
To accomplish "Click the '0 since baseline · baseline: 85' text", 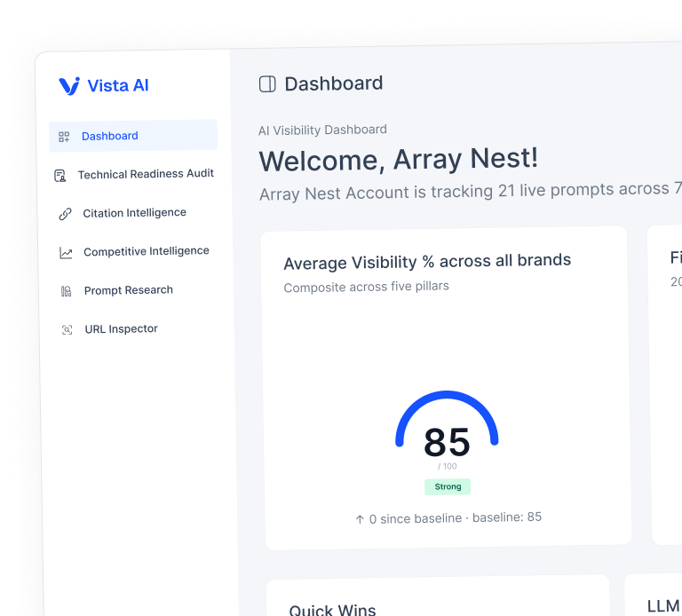I will pos(456,517).
